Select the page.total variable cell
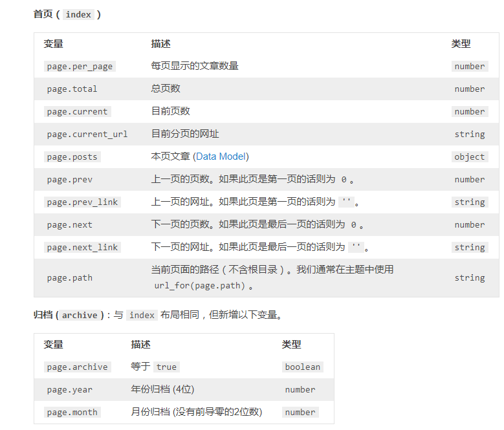 click(x=72, y=89)
